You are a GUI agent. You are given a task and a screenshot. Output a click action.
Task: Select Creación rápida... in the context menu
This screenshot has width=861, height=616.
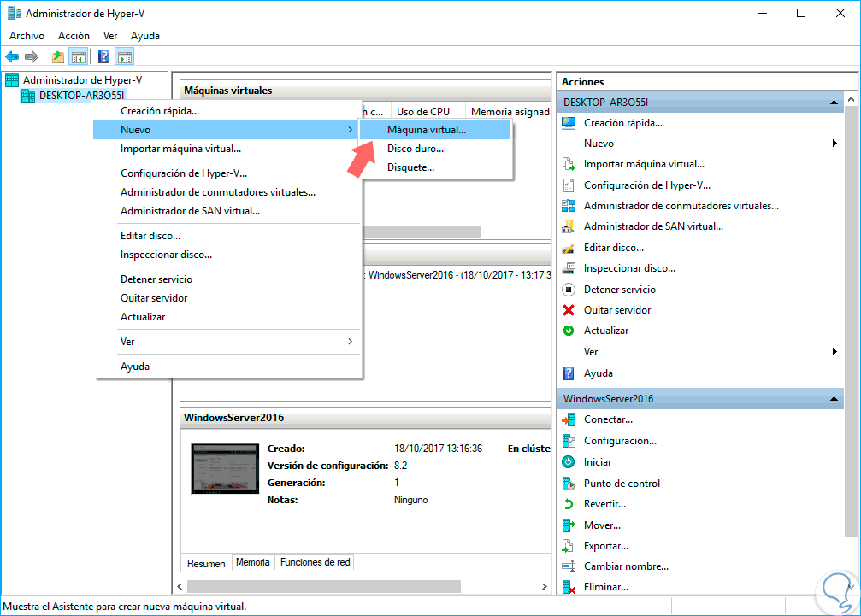coord(228,111)
